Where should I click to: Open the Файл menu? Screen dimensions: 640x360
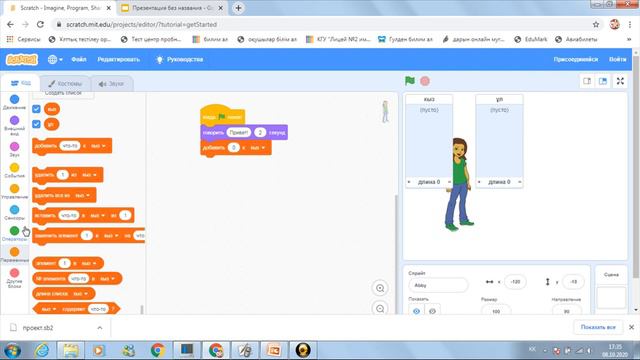79,60
